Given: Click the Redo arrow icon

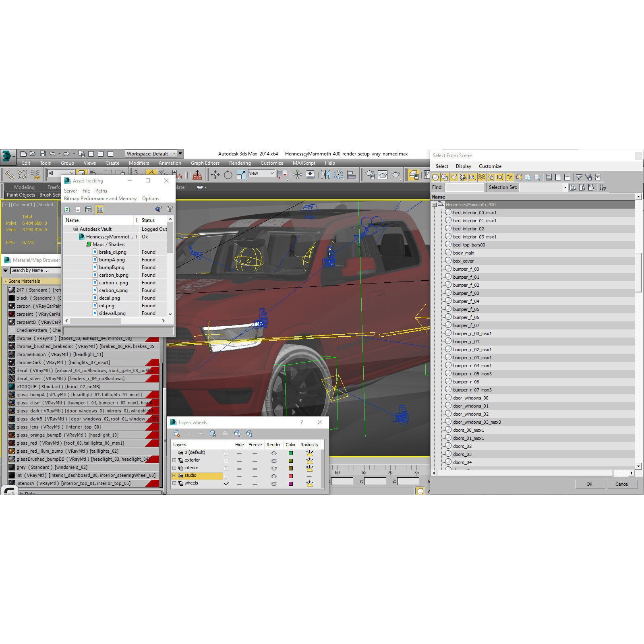Looking at the screenshot, I should [67, 154].
